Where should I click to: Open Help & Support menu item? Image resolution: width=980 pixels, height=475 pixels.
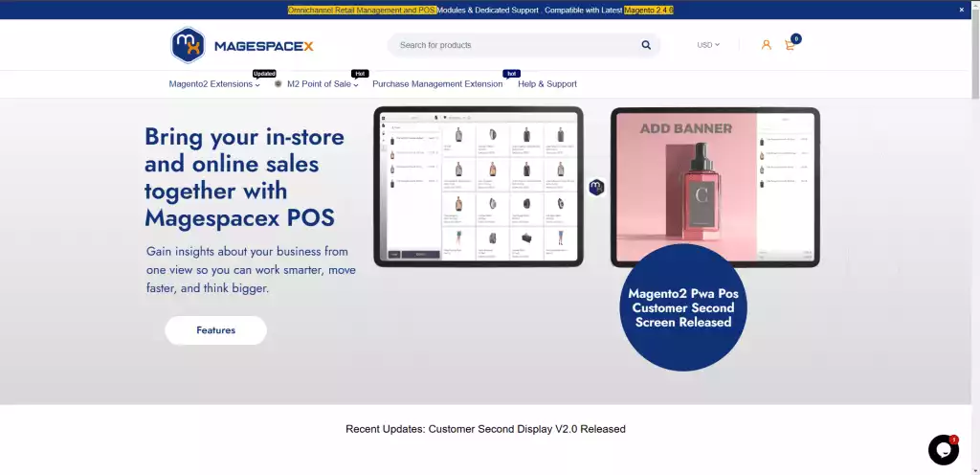pyautogui.click(x=547, y=83)
